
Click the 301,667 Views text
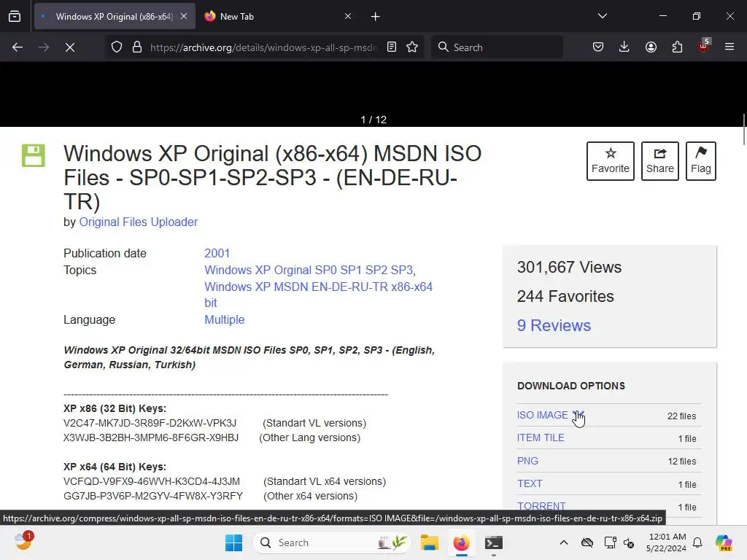coord(569,267)
